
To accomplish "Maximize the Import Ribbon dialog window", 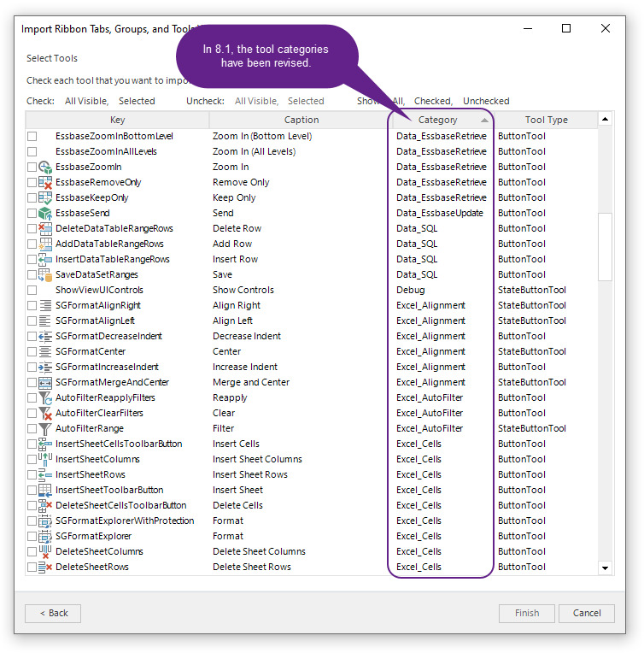I will [x=565, y=28].
